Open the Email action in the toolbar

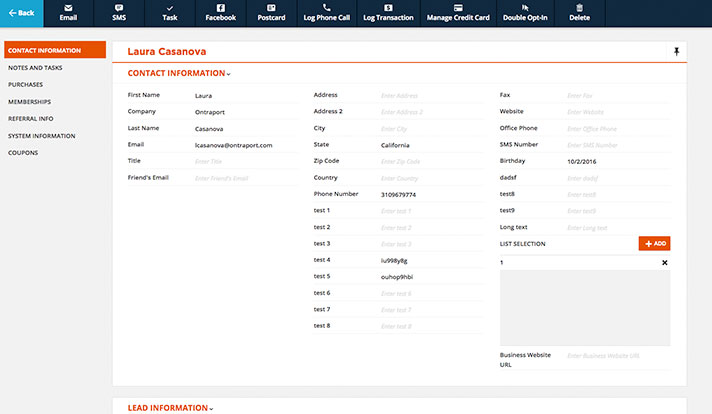pyautogui.click(x=68, y=13)
